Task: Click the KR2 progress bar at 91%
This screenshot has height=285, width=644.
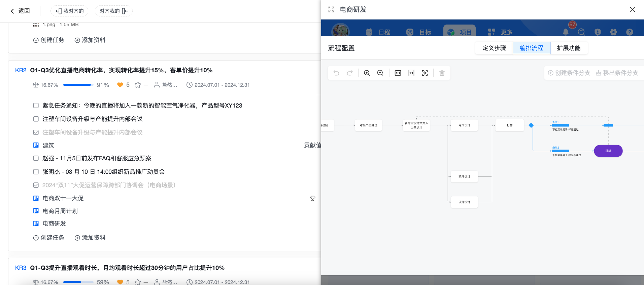Action: tap(78, 85)
